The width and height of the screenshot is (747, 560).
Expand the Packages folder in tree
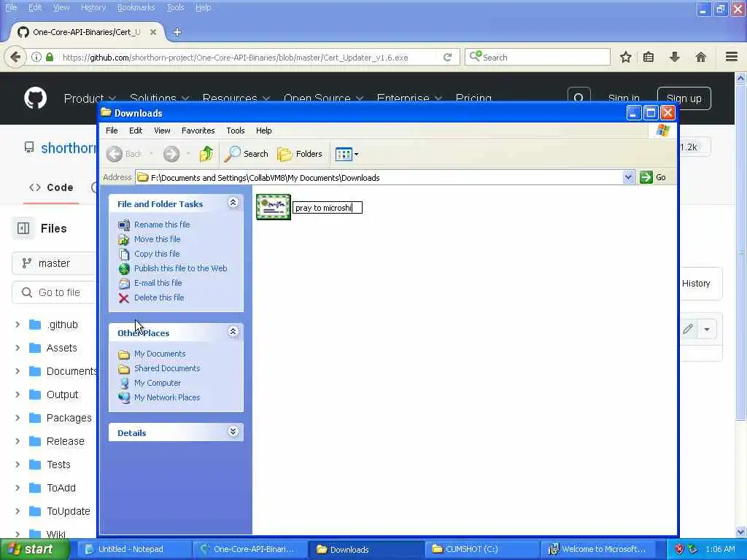coord(18,418)
